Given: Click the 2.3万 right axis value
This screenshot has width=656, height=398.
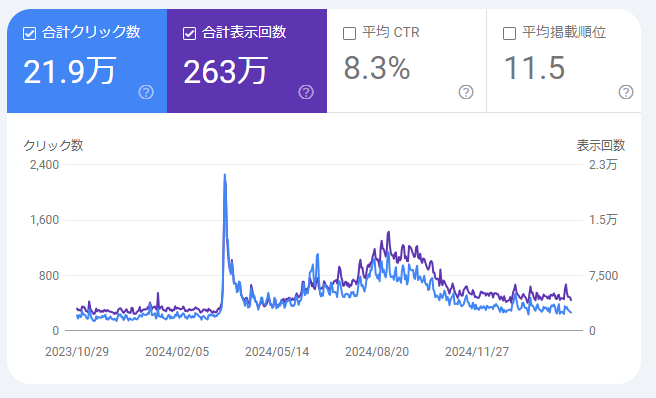Looking at the screenshot, I should coord(603,165).
